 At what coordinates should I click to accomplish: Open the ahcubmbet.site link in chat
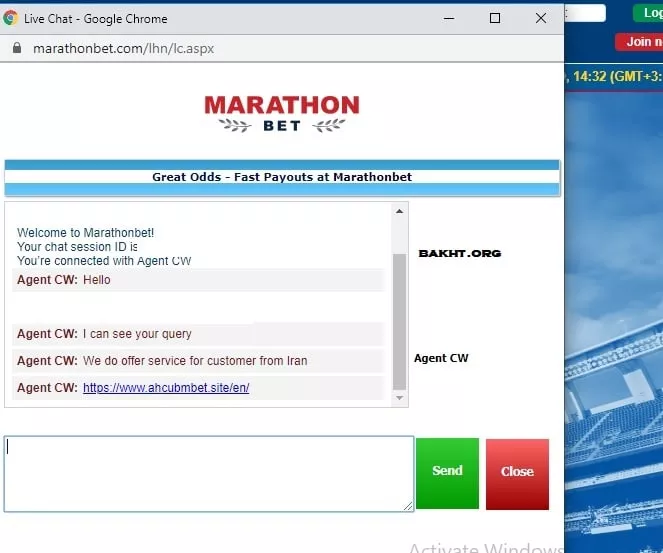(165, 388)
